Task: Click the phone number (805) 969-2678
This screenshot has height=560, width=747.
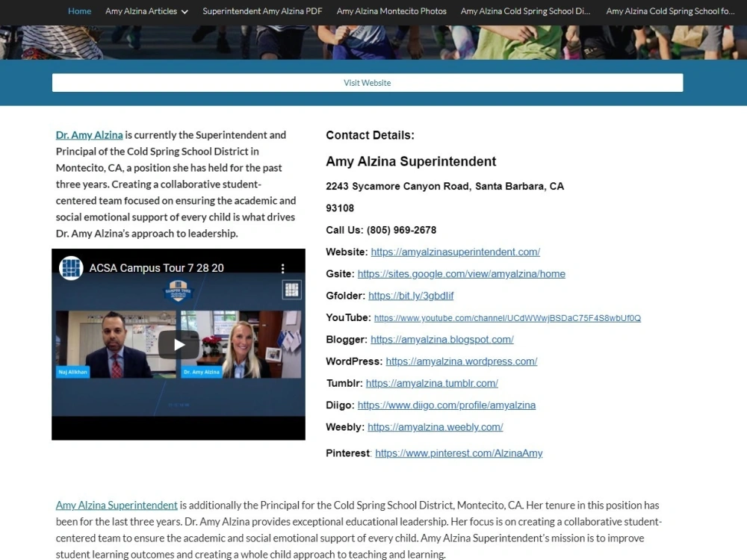Action: tap(402, 230)
